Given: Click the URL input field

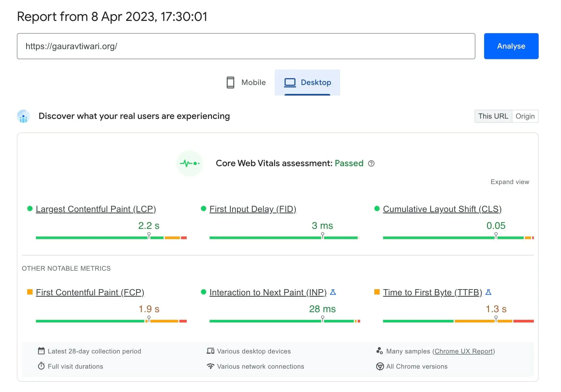Looking at the screenshot, I should tap(246, 46).
